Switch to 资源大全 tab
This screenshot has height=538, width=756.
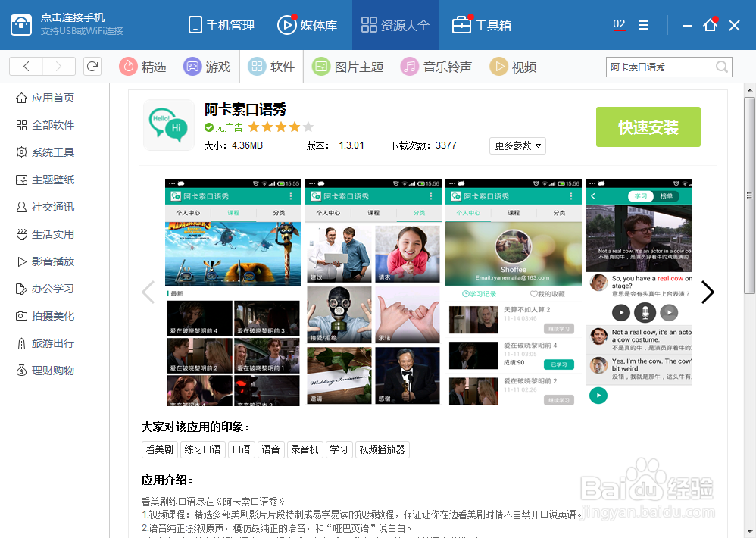[395, 25]
